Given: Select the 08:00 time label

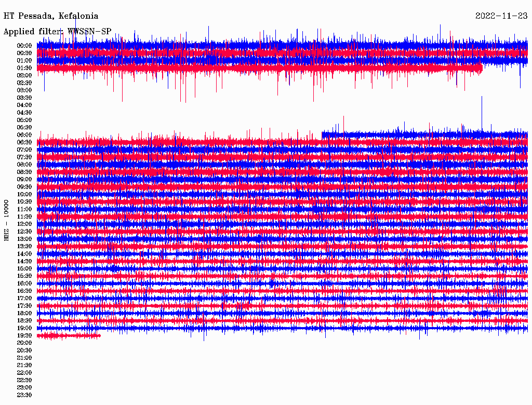Looking at the screenshot, I should 24,165.
